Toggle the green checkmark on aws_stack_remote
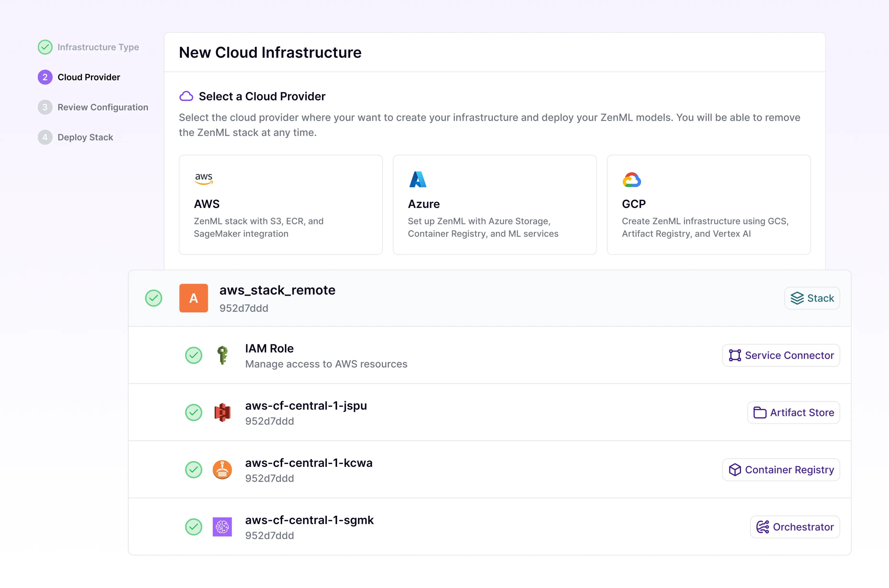This screenshot has width=889, height=588. [154, 298]
